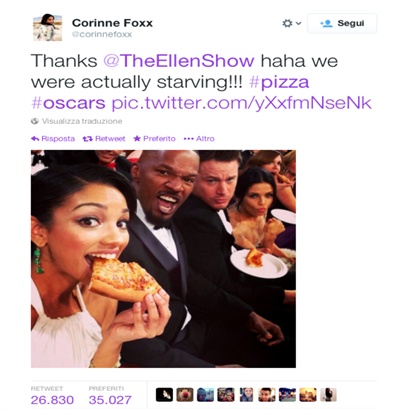410x410 pixels.
Task: View the 35.027 preferiti count
Action: click(x=110, y=400)
